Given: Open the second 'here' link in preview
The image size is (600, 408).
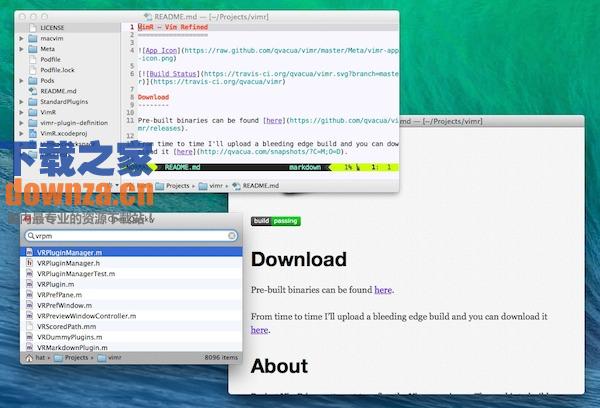Looking at the screenshot, I should (x=259, y=330).
